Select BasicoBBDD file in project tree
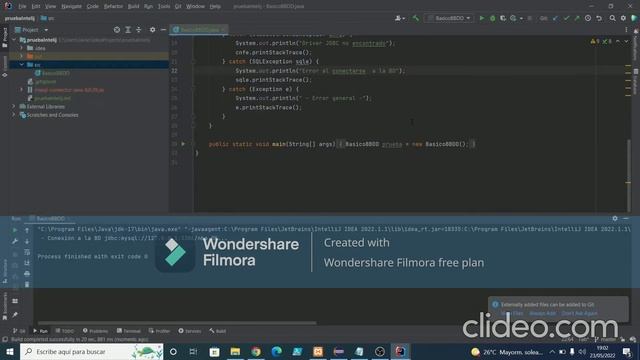Viewport: 640px width, 360px height. point(52,73)
